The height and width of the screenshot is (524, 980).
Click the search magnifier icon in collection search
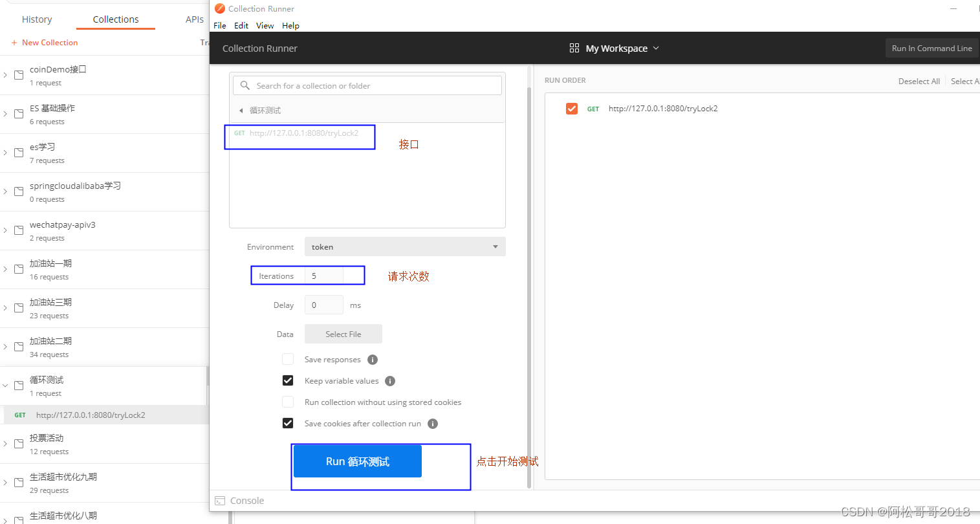click(x=245, y=85)
